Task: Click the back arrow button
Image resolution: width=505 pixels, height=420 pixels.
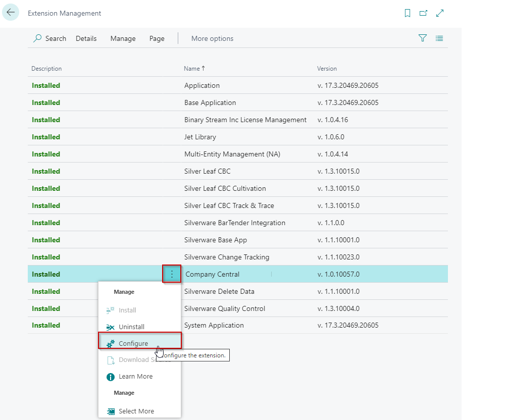Action: pos(11,13)
